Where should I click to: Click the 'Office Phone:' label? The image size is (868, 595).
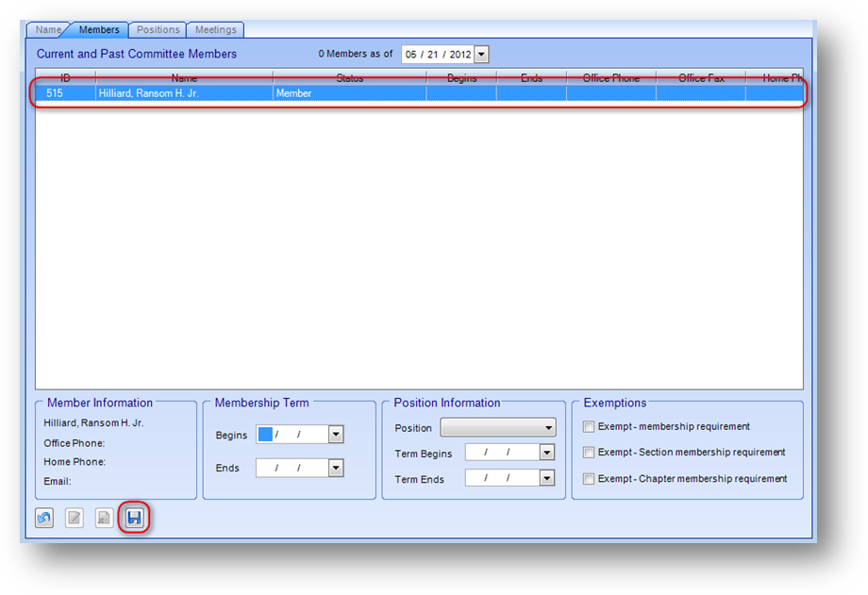(x=75, y=443)
